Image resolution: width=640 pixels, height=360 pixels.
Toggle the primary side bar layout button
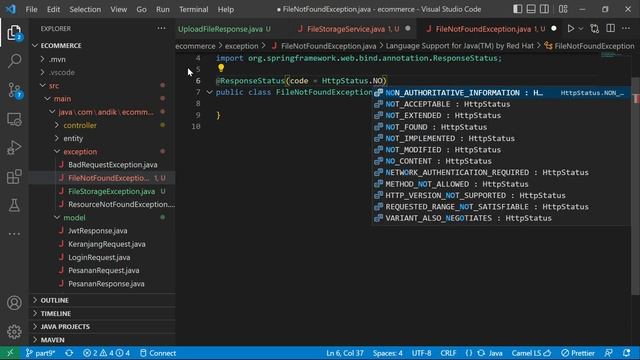point(518,9)
